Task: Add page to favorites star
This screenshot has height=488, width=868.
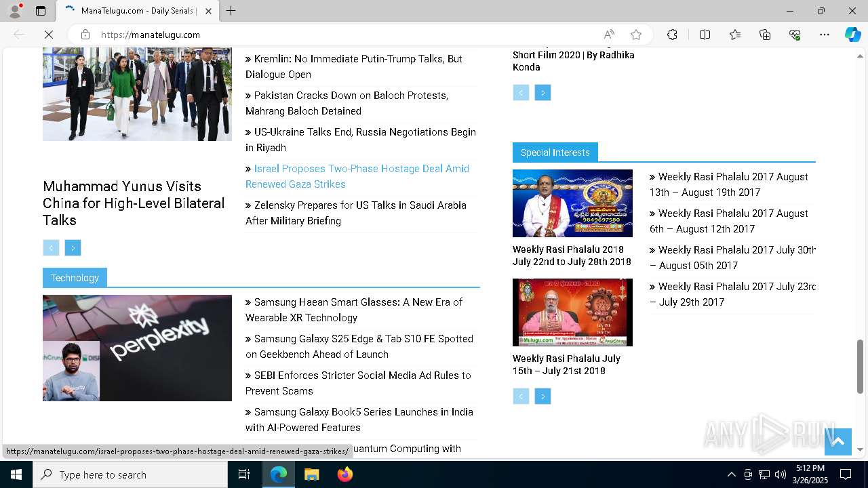Action: tap(635, 35)
